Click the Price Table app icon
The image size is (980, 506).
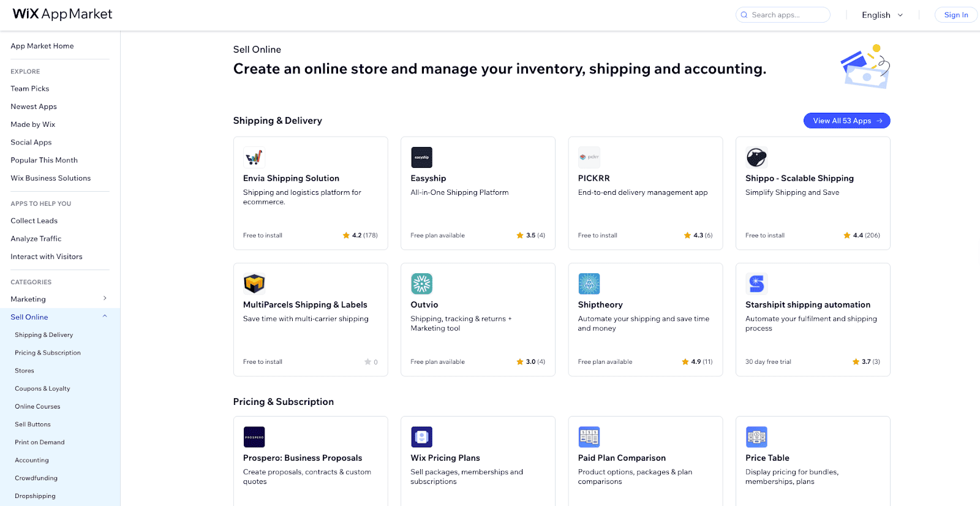coord(756,437)
